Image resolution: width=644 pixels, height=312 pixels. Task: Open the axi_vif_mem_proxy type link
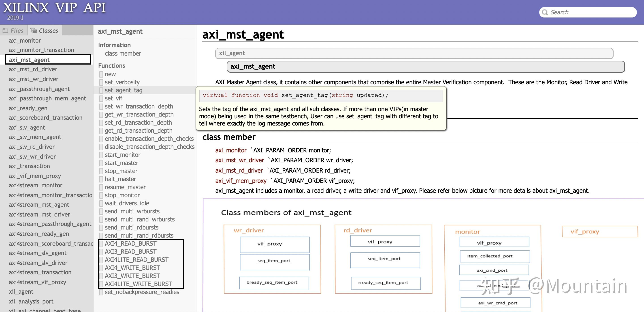click(241, 181)
